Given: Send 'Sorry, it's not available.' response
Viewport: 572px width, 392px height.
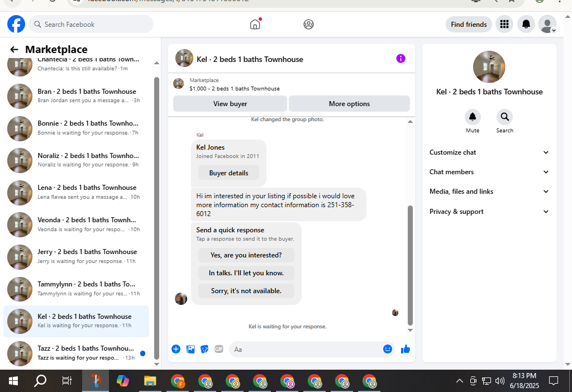Looking at the screenshot, I should (x=246, y=290).
